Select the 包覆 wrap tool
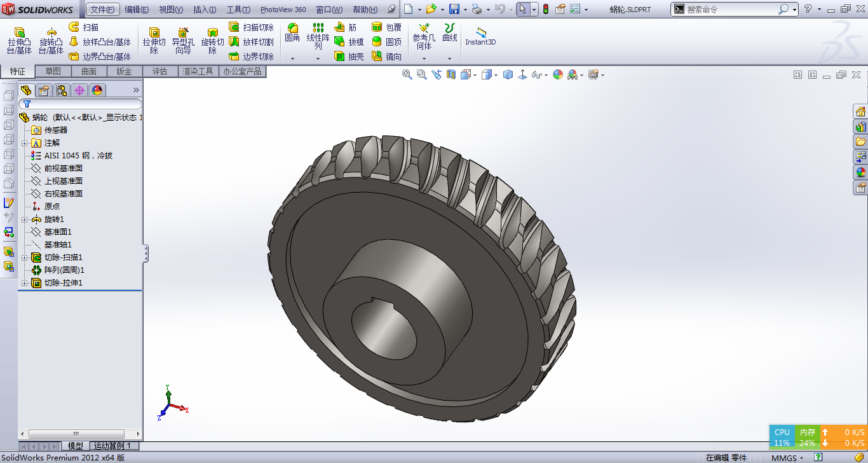Screen dimensions: 868x463 tap(386, 27)
